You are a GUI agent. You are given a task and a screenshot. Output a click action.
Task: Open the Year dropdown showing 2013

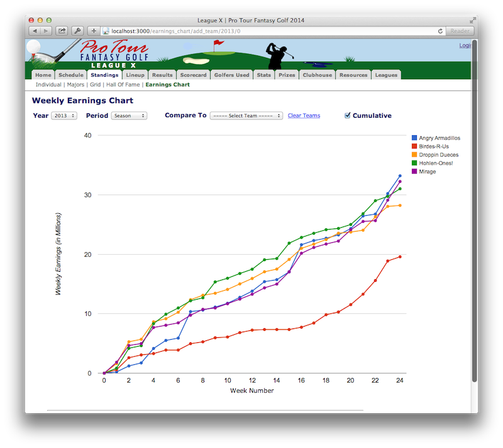(x=64, y=116)
